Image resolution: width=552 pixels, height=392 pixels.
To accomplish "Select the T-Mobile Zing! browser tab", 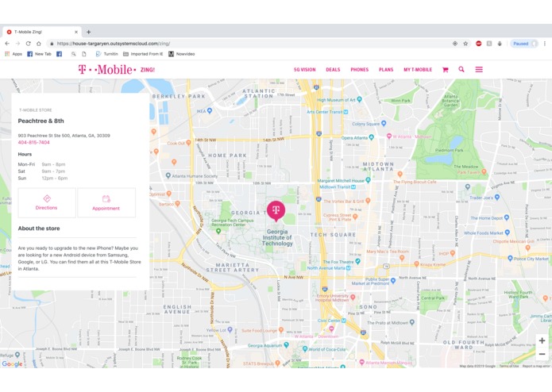I will [41, 32].
